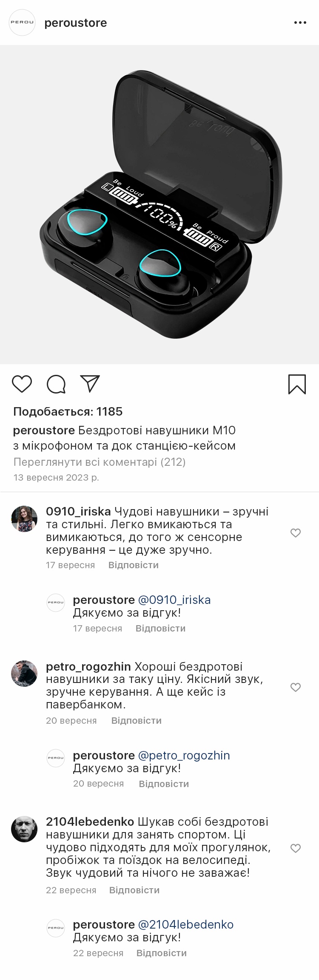Tap the comment bubble icon
Viewport: 319px width, 980px height.
(x=56, y=384)
